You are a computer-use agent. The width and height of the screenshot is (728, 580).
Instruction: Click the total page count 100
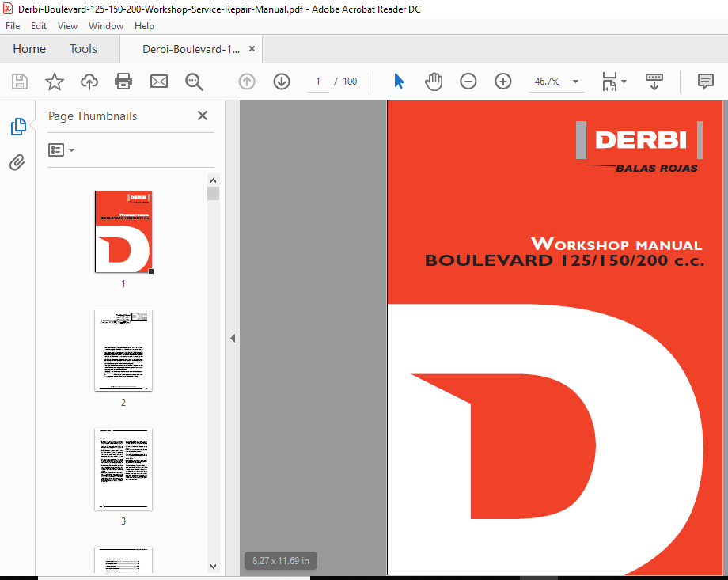point(350,82)
